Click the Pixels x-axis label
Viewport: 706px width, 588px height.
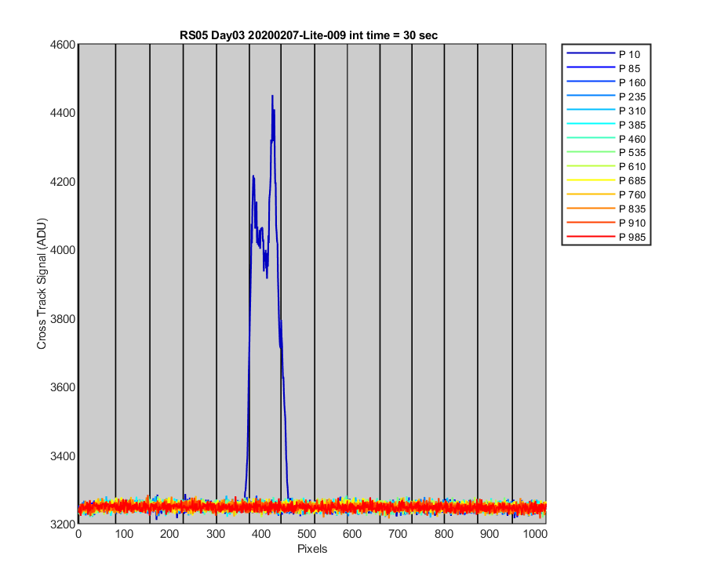pos(312,549)
